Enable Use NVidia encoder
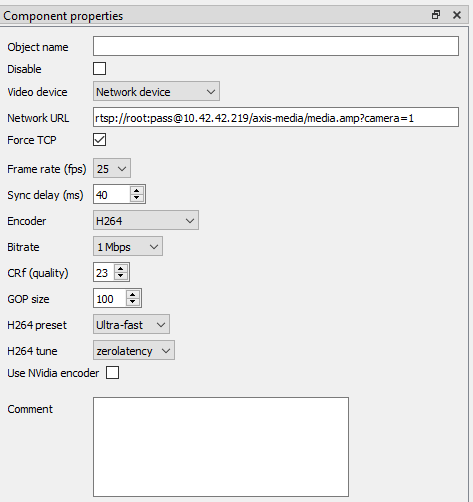Viewport: 473px width, 502px height. click(112, 373)
